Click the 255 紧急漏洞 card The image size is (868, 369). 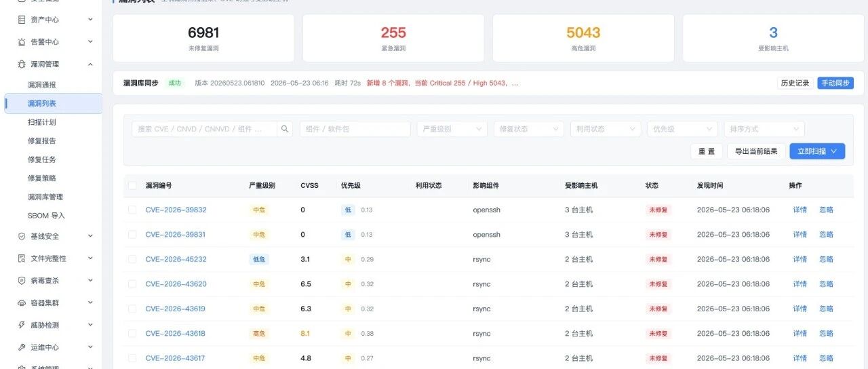point(393,38)
